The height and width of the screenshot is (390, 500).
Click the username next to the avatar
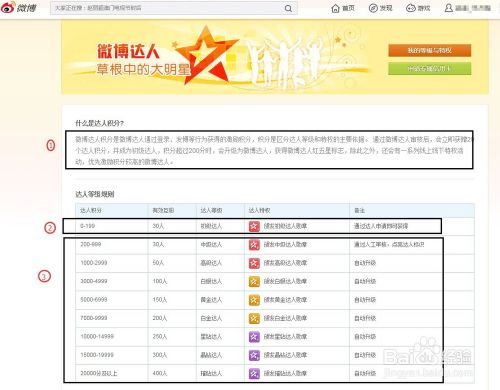pos(473,8)
